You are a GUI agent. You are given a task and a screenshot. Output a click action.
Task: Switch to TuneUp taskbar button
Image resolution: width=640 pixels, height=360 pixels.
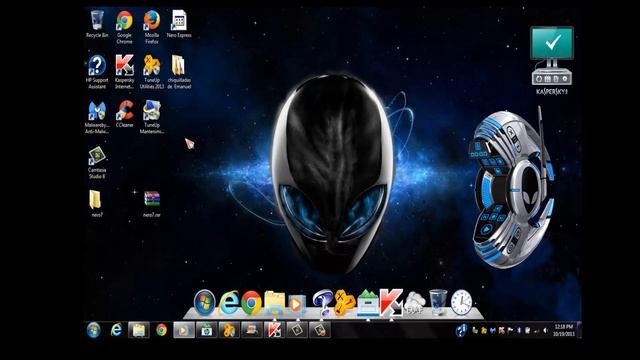point(229,330)
